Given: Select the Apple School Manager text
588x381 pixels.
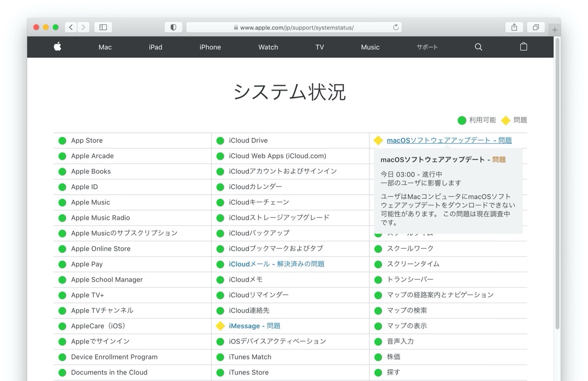Looking at the screenshot, I should (107, 279).
